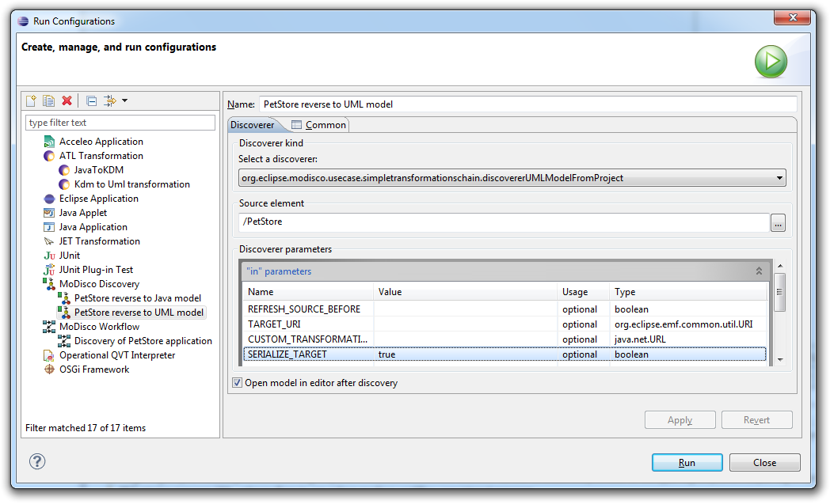Click the JUnit Plug-in Test icon
The image size is (830, 504).
pyautogui.click(x=49, y=270)
